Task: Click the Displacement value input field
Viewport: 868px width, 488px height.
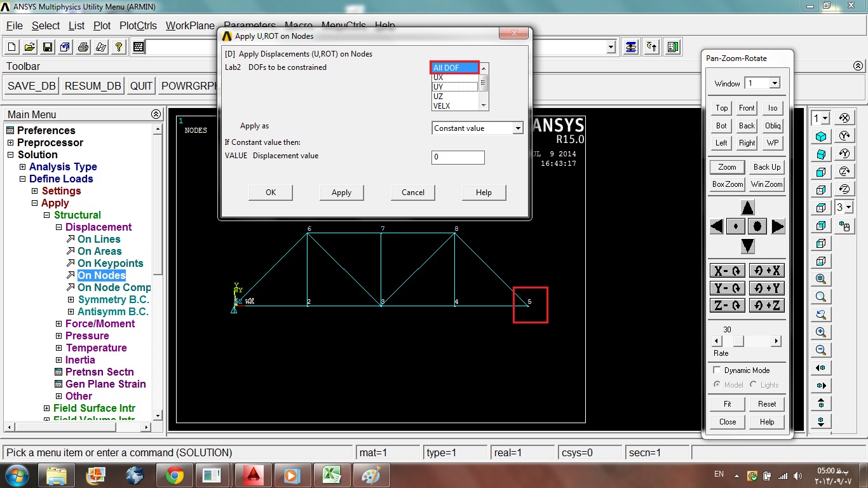Action: [x=458, y=157]
